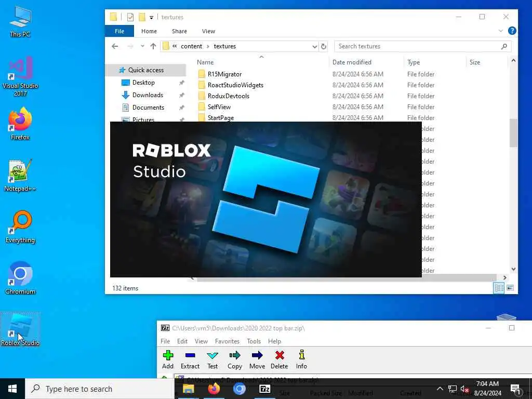Run Test on the archive in 7-Zip
This screenshot has height=399, width=532.
click(212, 360)
